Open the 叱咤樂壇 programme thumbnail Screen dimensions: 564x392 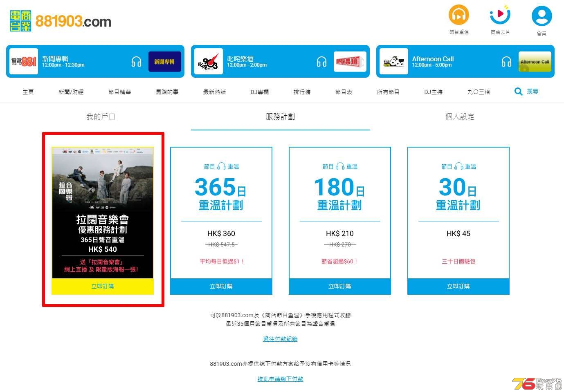pyautogui.click(x=350, y=62)
